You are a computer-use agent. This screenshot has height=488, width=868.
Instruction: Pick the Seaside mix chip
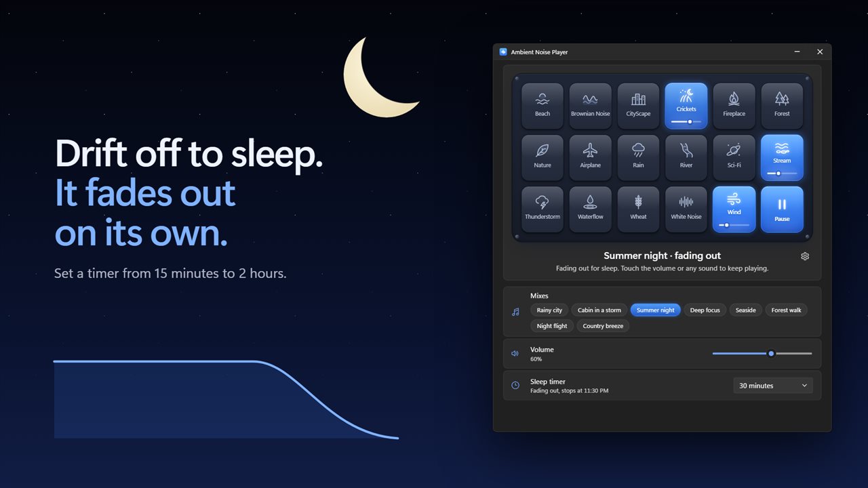click(x=746, y=310)
